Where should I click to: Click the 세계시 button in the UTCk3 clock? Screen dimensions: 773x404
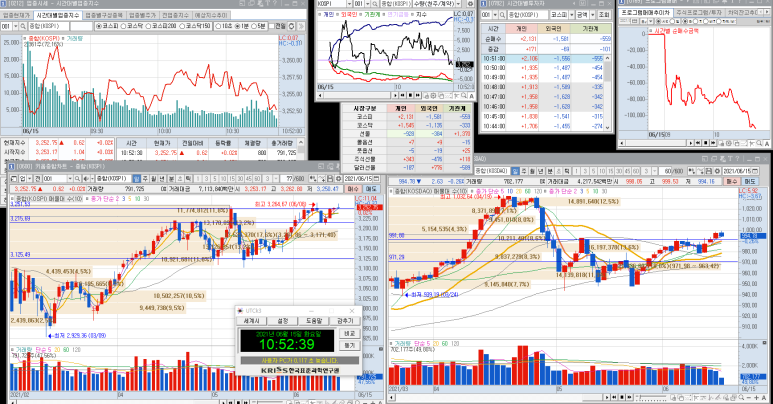click(251, 321)
